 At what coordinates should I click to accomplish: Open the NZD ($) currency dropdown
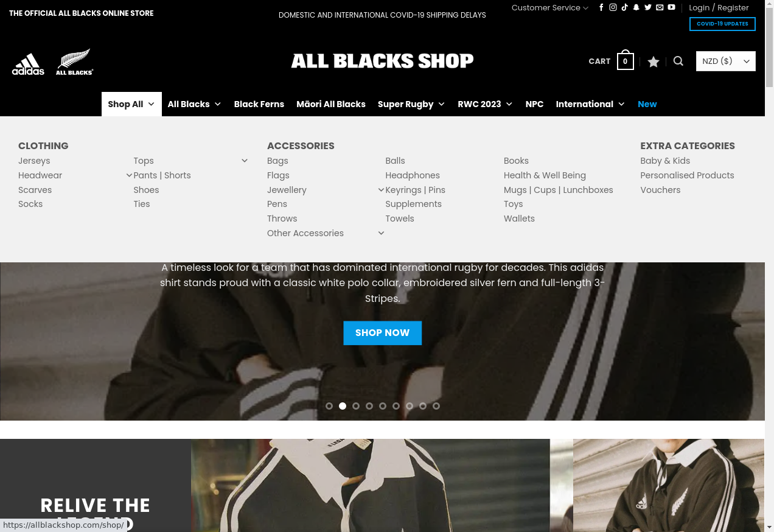pyautogui.click(x=726, y=61)
